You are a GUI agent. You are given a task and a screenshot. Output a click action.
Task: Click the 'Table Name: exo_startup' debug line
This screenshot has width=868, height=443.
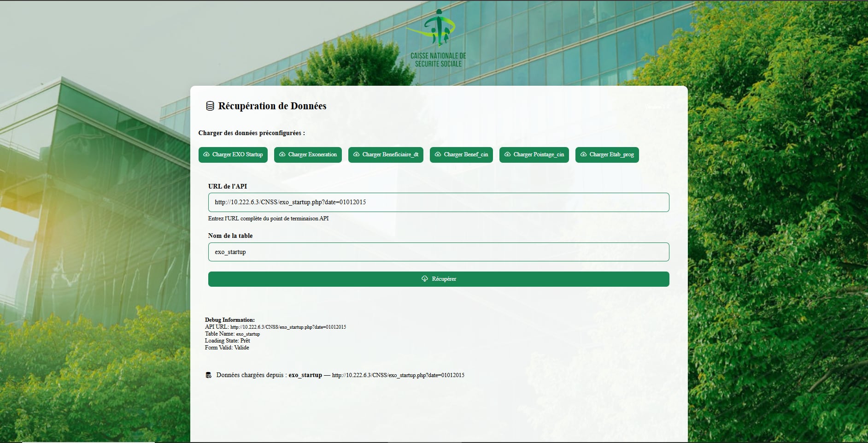point(233,334)
